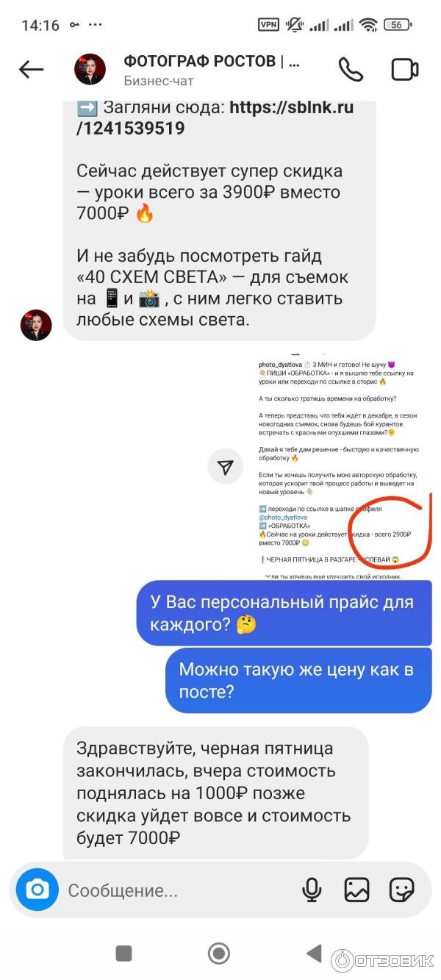Viewport: 441px width, 980px height.
Task: Tap the Android home circle button
Action: coord(219,954)
